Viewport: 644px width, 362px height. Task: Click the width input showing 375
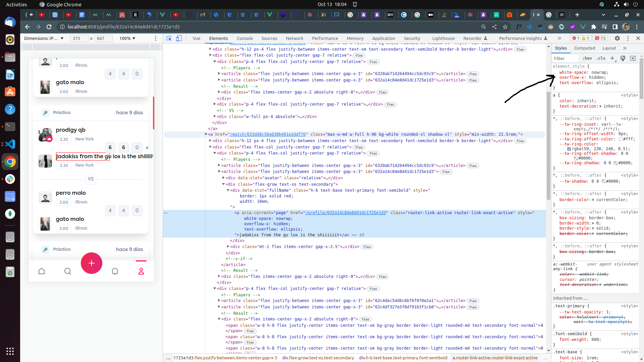tap(79, 38)
